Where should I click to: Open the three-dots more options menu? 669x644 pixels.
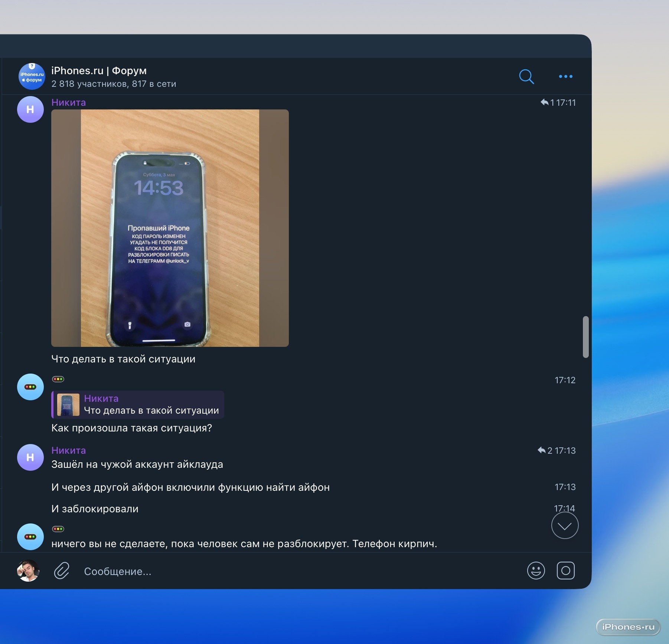click(565, 77)
